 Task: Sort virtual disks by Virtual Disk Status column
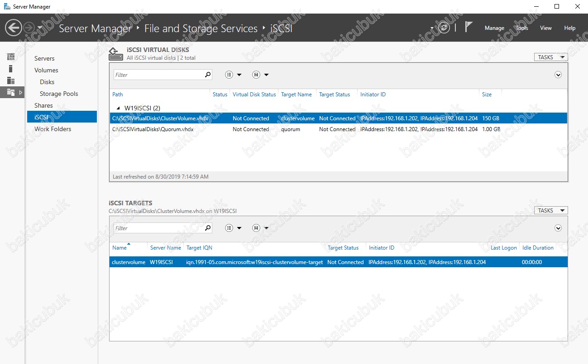(x=254, y=95)
